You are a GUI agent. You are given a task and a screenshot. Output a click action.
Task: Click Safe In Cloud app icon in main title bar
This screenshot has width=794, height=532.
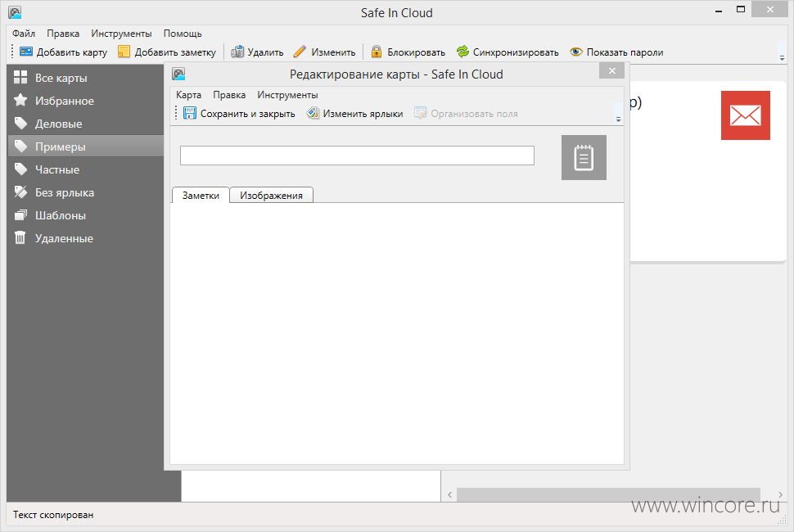click(15, 12)
